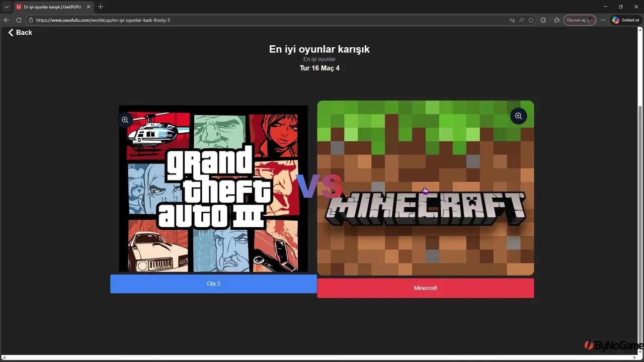Screen dimensions: 644x362
Task: Enlarge the GTA III cover with the magnifier icon
Action: [x=125, y=120]
